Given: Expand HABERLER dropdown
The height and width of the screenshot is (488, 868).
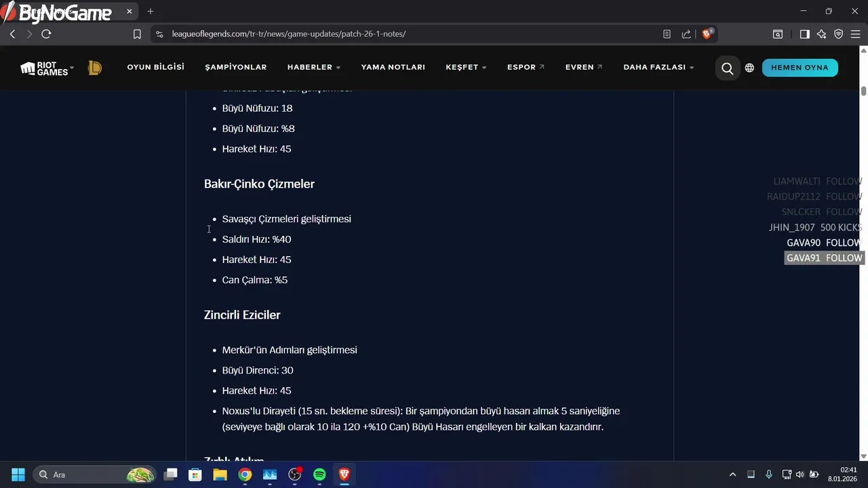Looking at the screenshot, I should click(314, 67).
